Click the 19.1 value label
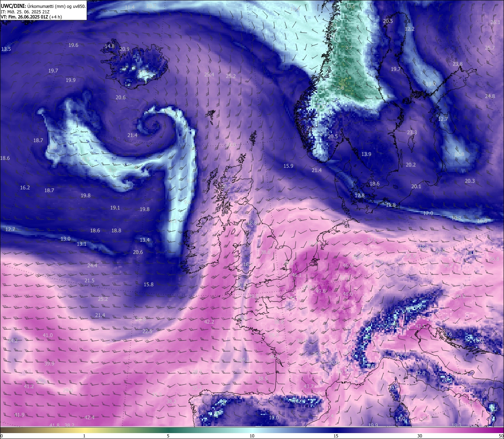 [x=115, y=208]
